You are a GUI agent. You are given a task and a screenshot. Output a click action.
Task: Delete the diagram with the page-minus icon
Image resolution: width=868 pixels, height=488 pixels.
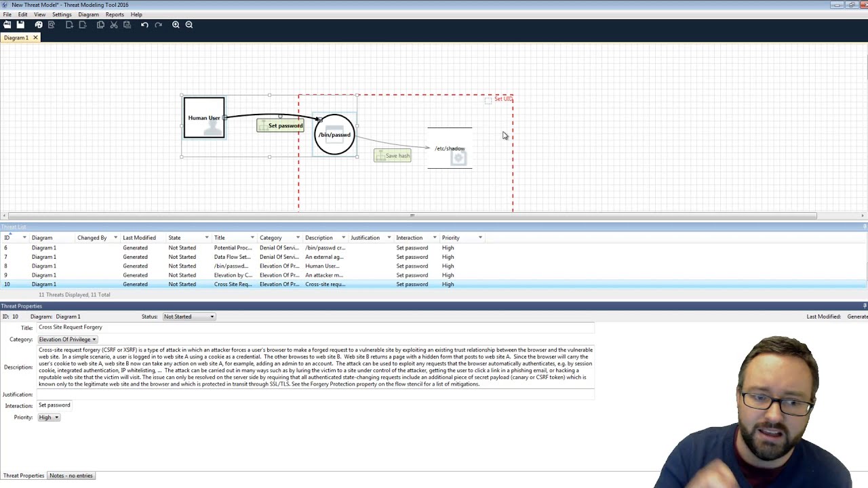pyautogui.click(x=83, y=24)
